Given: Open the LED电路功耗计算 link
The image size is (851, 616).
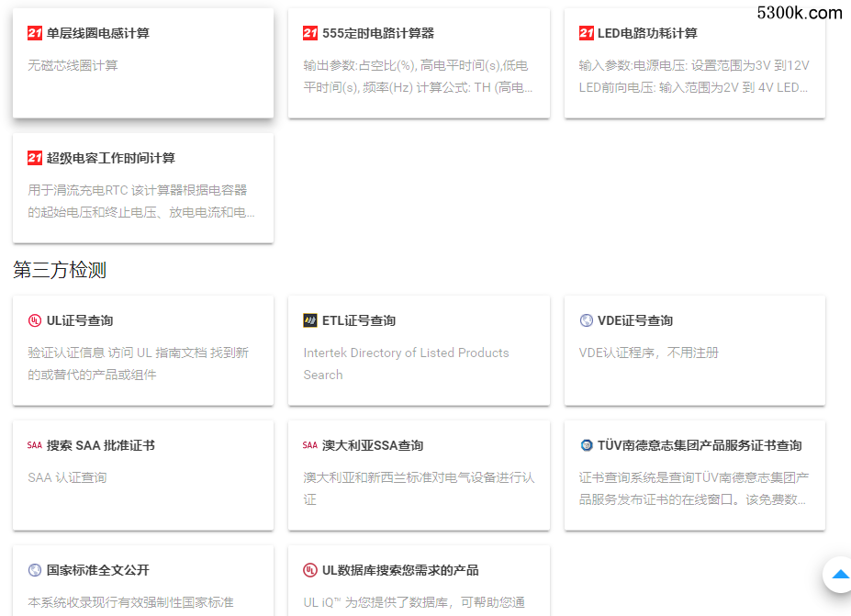Looking at the screenshot, I should coord(647,33).
